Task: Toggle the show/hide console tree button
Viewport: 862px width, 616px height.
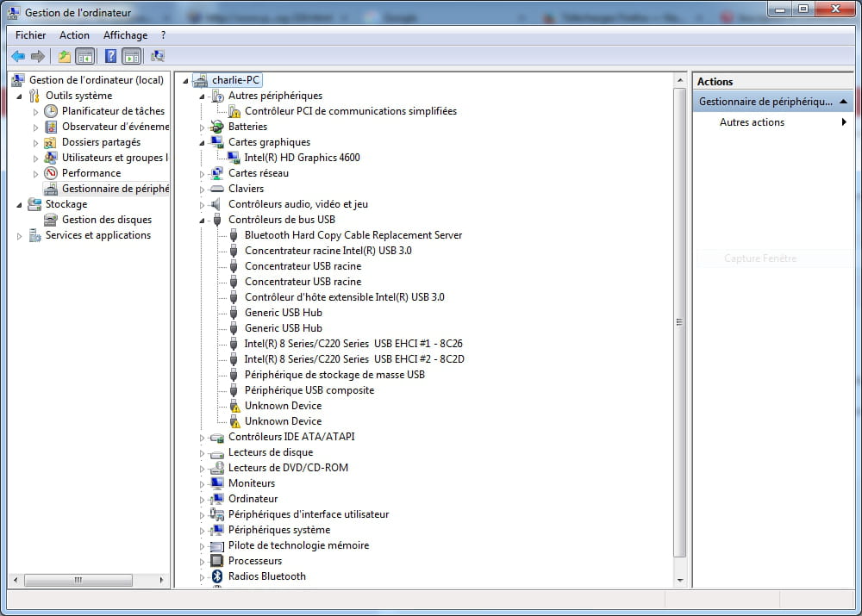Action: (85, 57)
